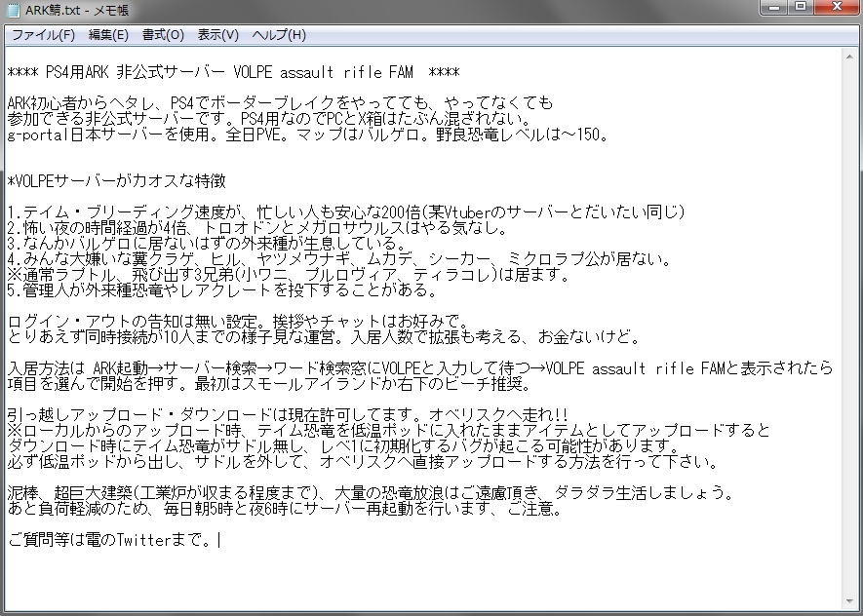Close the ARK鯖.txt window
863x616 pixels.
tap(837, 7)
